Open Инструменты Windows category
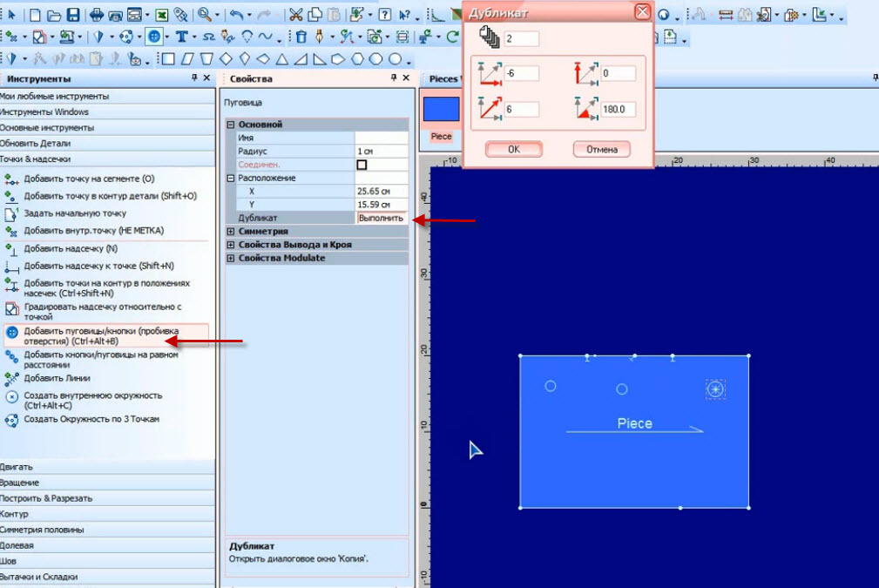Image resolution: width=879 pixels, height=588 pixels. (106, 112)
